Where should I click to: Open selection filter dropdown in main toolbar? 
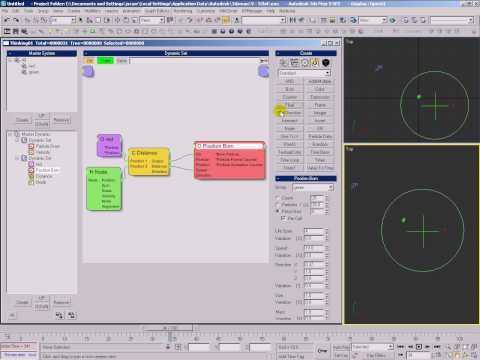[x=63, y=20]
